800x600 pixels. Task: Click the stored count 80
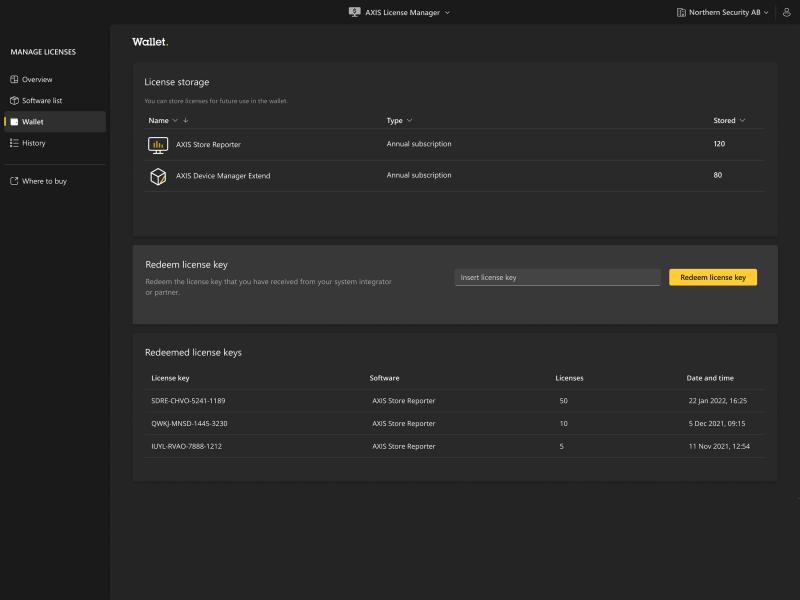click(x=717, y=175)
